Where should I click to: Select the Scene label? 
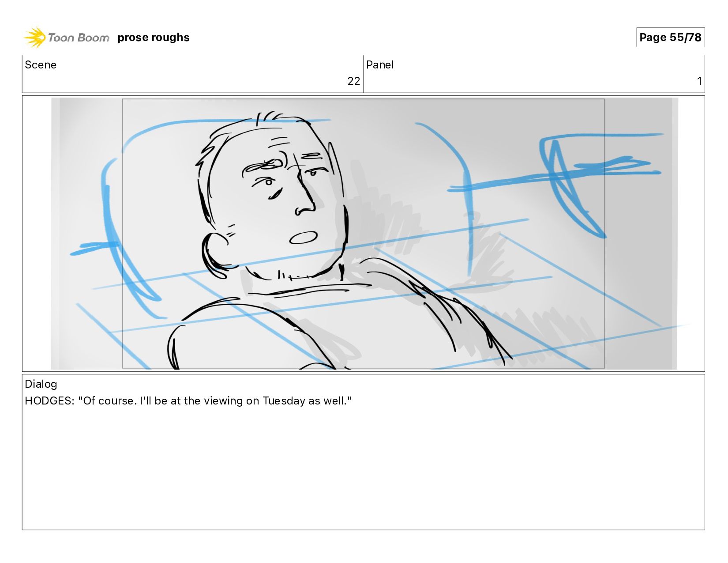pyautogui.click(x=41, y=65)
